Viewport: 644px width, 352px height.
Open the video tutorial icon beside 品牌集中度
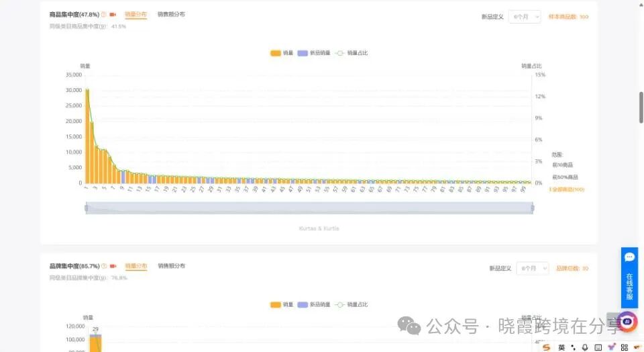coord(113,266)
